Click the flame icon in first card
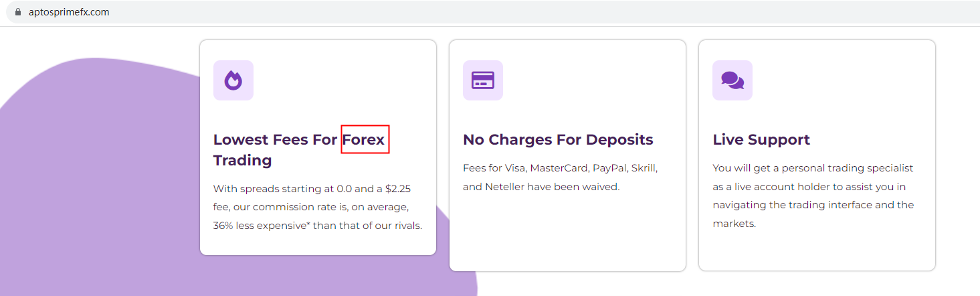Image resolution: width=980 pixels, height=296 pixels. coord(233,80)
